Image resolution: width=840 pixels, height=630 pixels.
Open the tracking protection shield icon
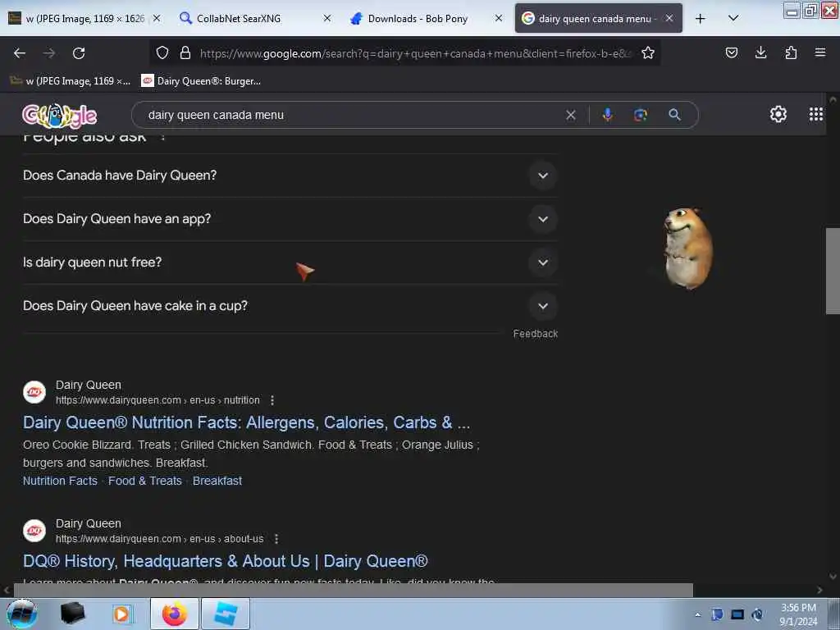(162, 52)
